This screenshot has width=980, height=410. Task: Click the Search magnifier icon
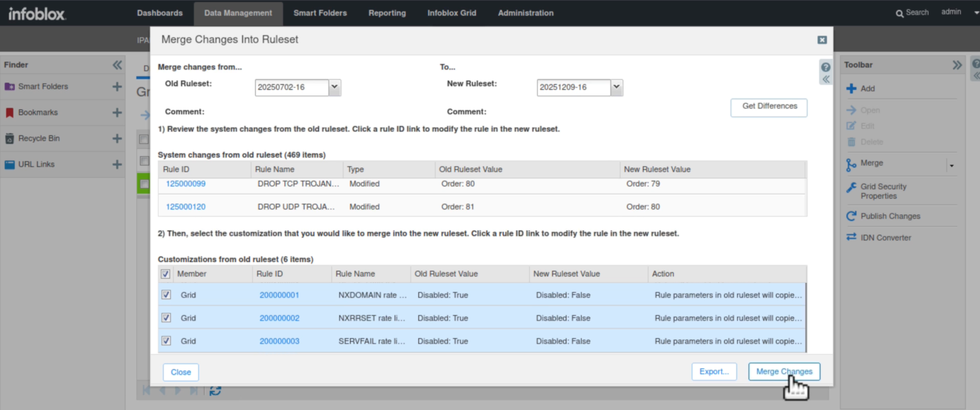(899, 14)
